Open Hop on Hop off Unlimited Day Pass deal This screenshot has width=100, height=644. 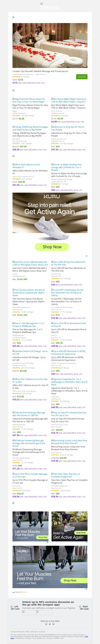[68, 414]
